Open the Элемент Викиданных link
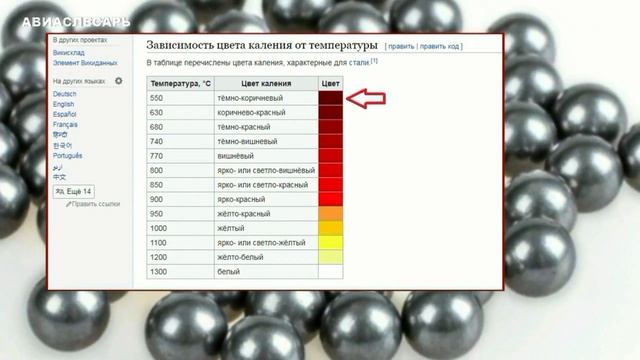 click(x=85, y=63)
